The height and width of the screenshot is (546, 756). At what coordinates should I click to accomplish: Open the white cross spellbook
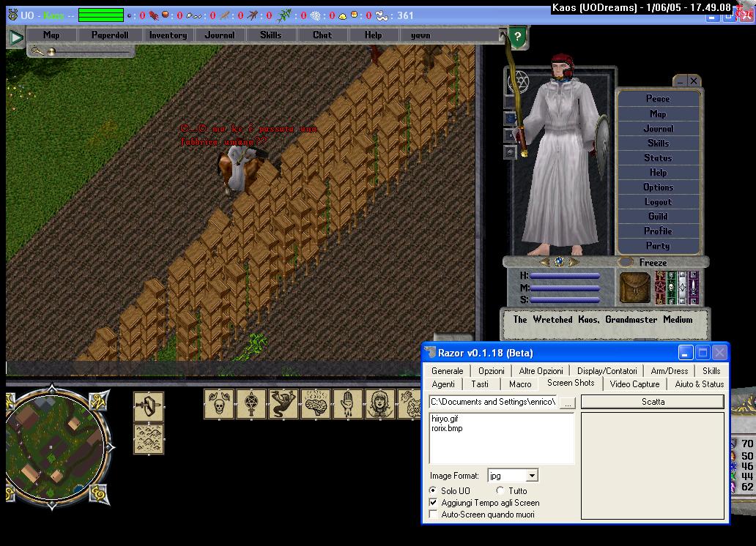(x=682, y=288)
